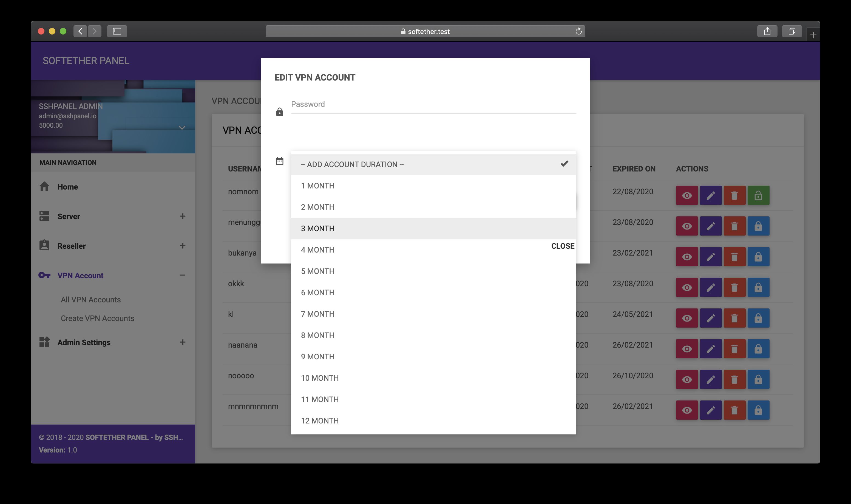The width and height of the screenshot is (851, 504).
Task: Open Create VPN Accounts link
Action: click(97, 318)
